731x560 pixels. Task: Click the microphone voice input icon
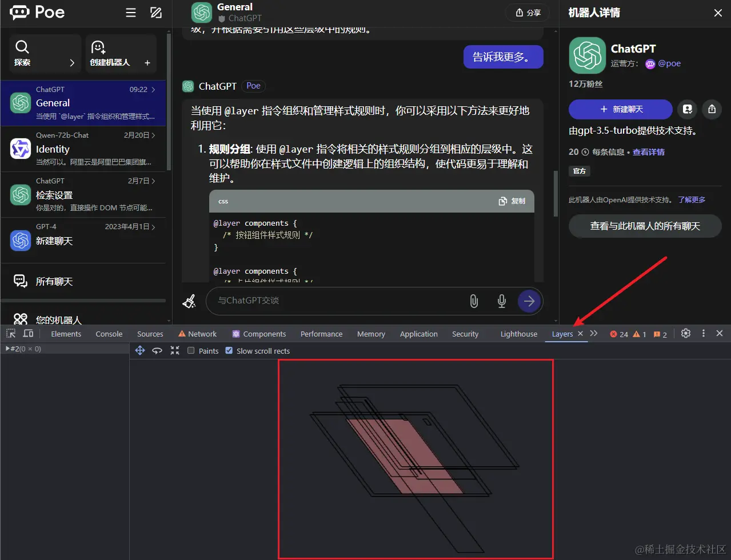click(x=502, y=301)
